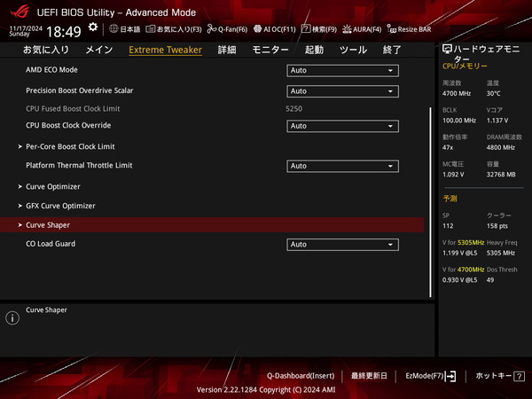Click the 1.199 V @L5 prediction value
The image size is (532, 399).
click(459, 253)
